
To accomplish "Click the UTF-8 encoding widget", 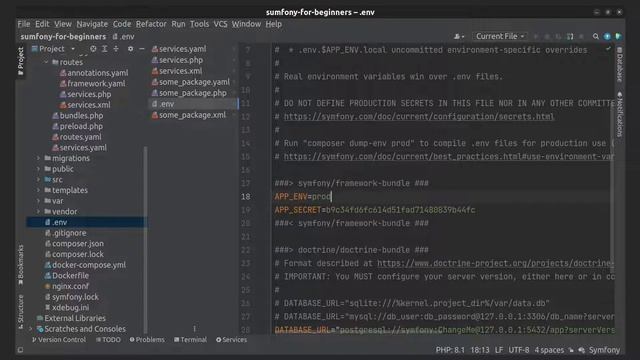I will coord(518,350).
